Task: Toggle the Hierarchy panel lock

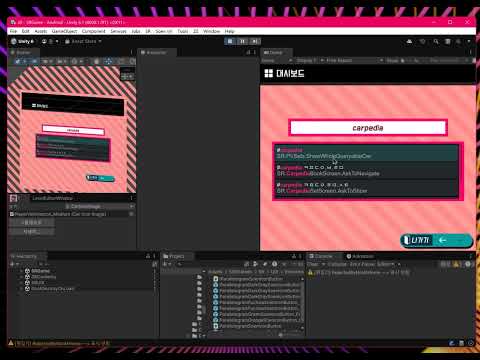Action: [x=148, y=256]
